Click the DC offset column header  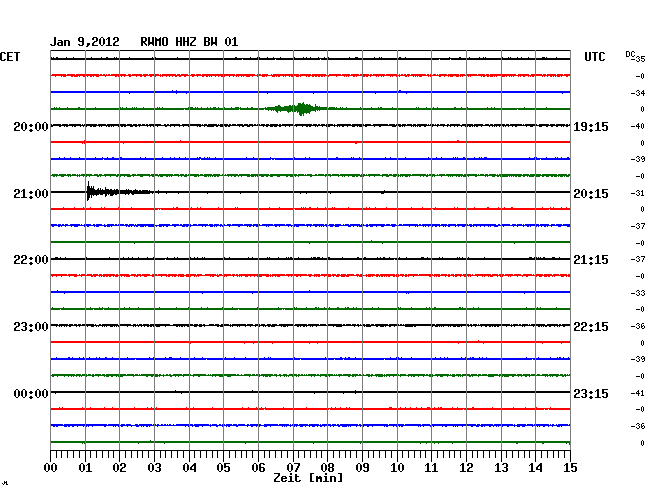pos(631,55)
